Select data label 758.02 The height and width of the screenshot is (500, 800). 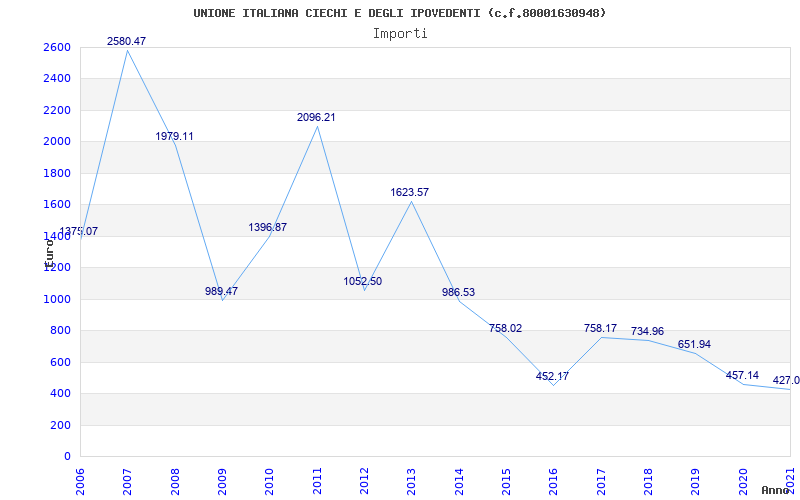(x=506, y=329)
